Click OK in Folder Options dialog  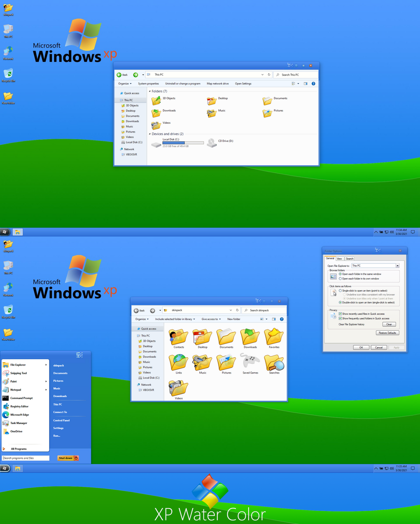[361, 348]
